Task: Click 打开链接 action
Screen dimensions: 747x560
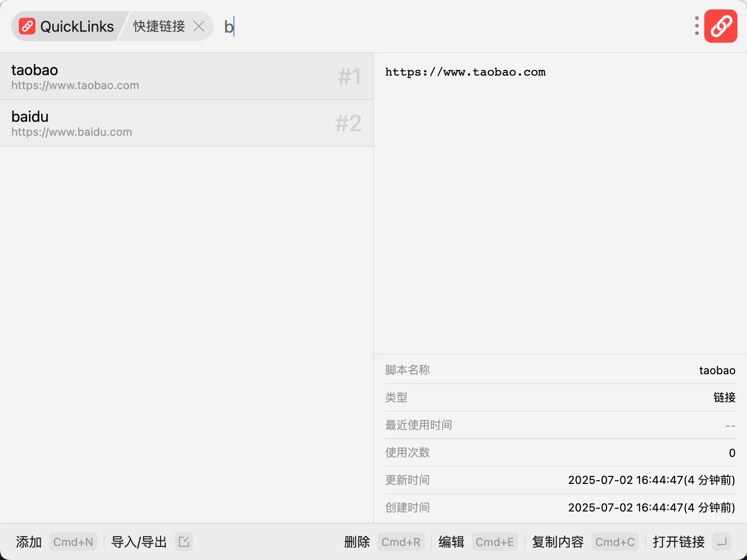Action: [679, 542]
